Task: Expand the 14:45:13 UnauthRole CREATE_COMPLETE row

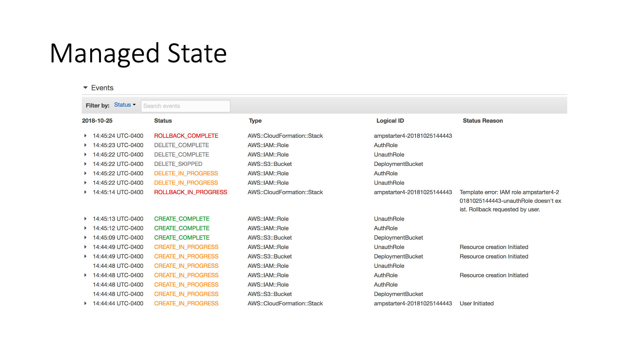Action: pyautogui.click(x=85, y=219)
